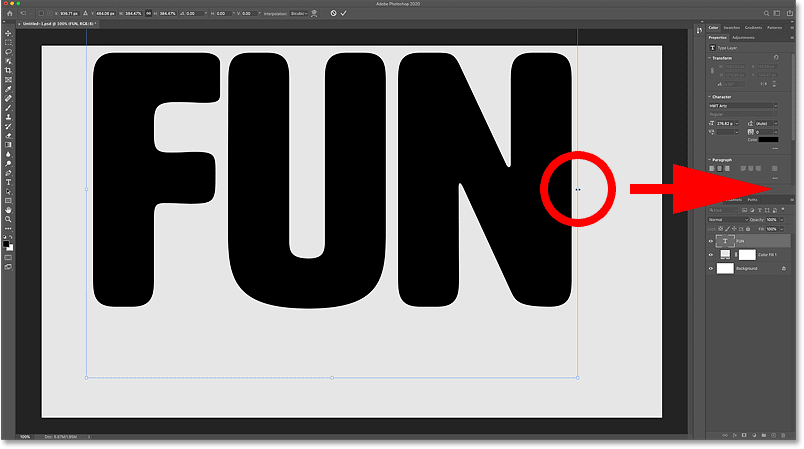This screenshot has width=804, height=449.
Task: Switch to warp mode icon
Action: (x=316, y=13)
